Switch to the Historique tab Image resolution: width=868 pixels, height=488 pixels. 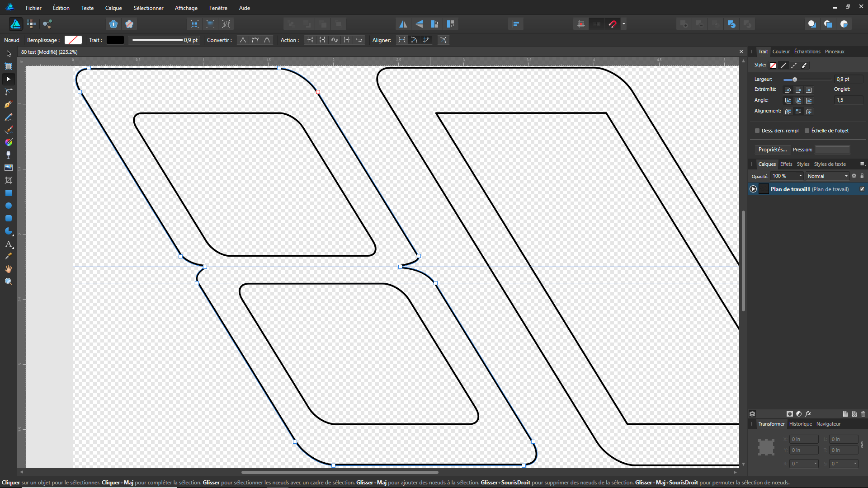point(800,424)
